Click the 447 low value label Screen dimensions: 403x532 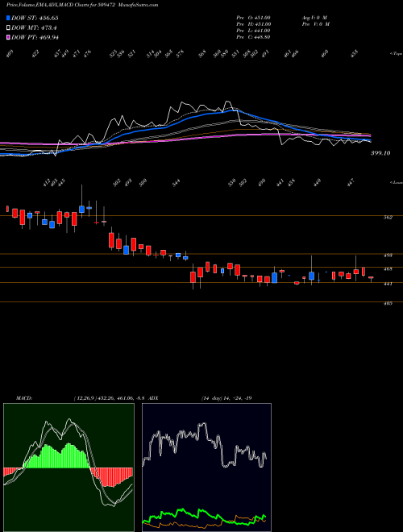coord(351,181)
